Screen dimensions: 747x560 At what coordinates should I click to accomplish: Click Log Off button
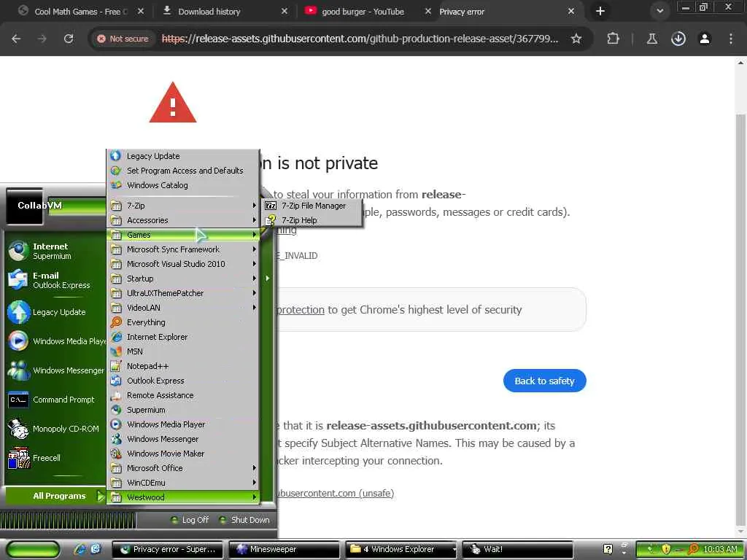tap(189, 520)
